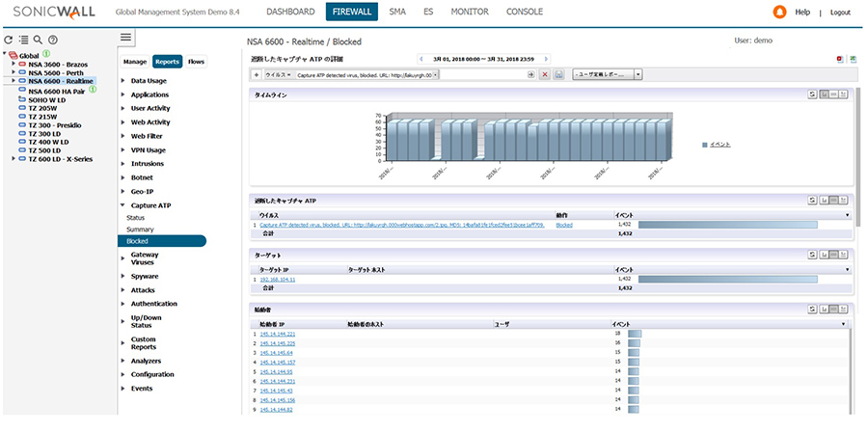Collapse the Global tree node
Screen dimensions: 868x432
pyautogui.click(x=5, y=55)
